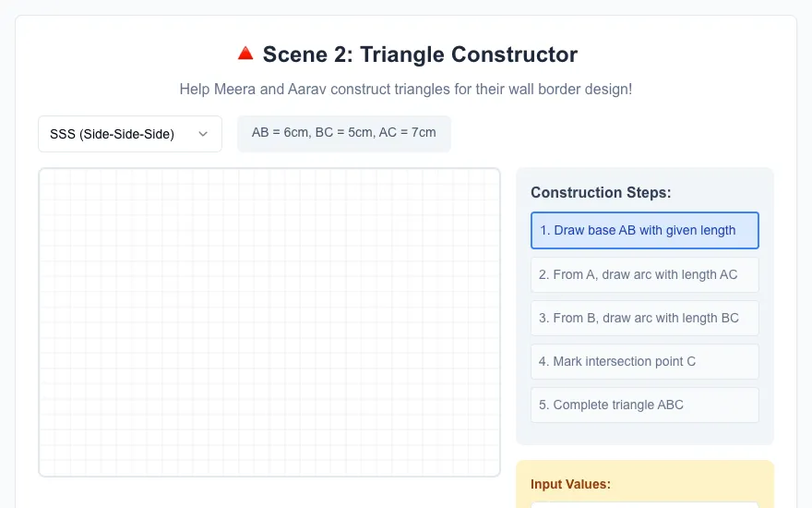The width and height of the screenshot is (812, 508).
Task: Click the Help Meera and Aarav subtitle text
Action: click(405, 90)
